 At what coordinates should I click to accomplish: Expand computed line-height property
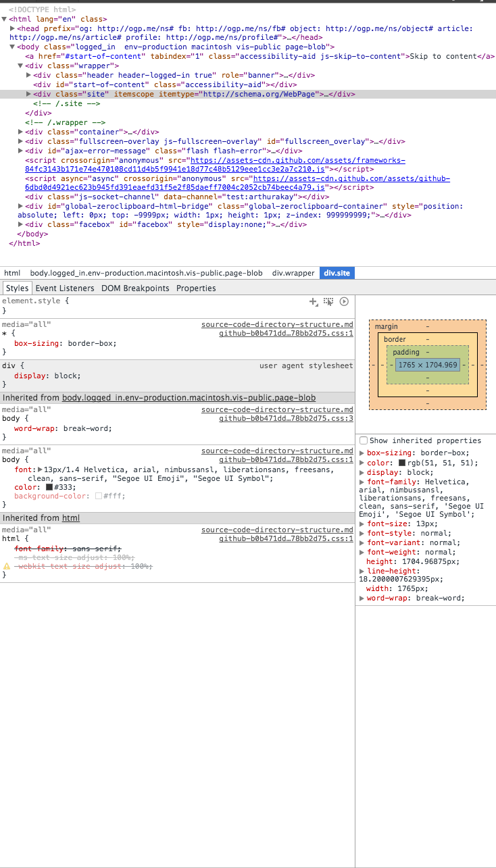click(x=362, y=571)
